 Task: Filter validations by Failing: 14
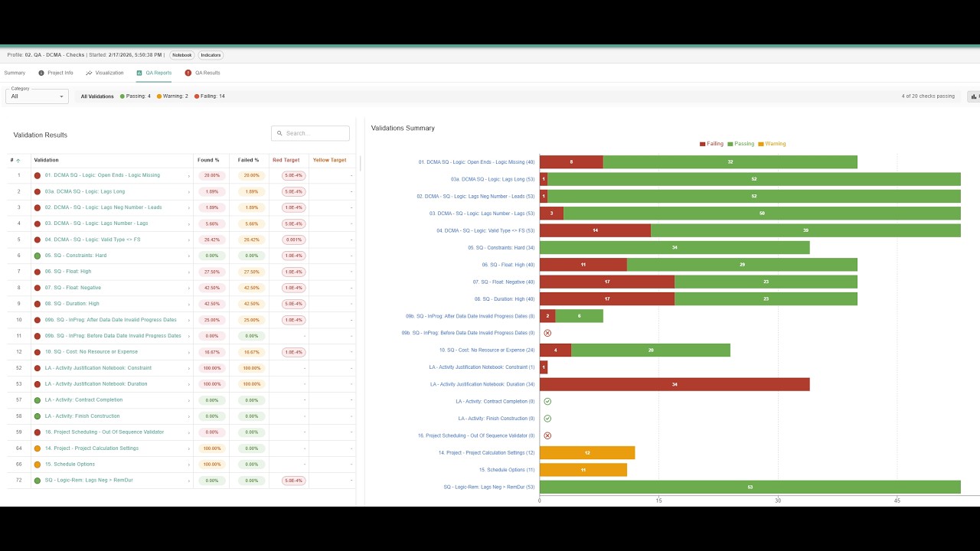[209, 96]
